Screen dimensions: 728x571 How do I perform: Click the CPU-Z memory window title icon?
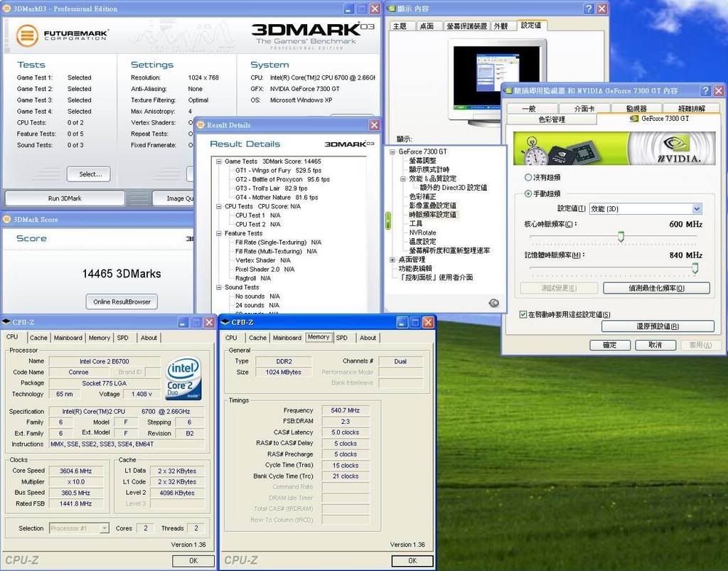click(x=225, y=321)
